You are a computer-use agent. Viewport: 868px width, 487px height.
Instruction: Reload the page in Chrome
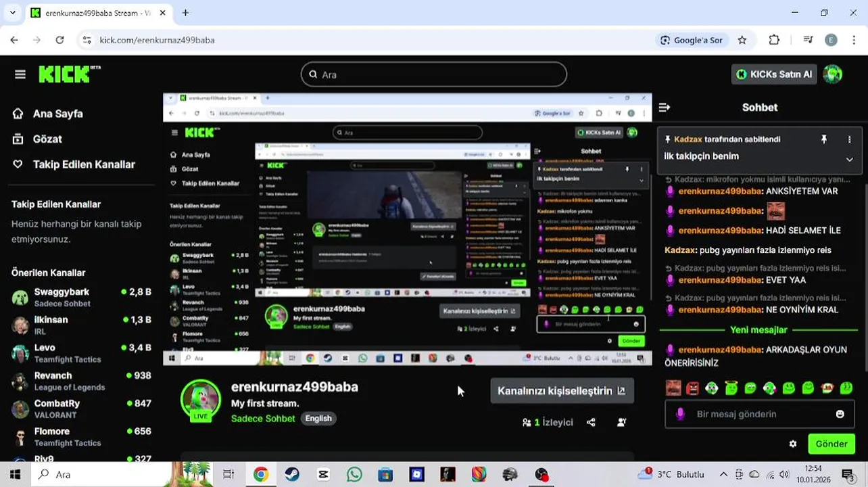pyautogui.click(x=59, y=40)
